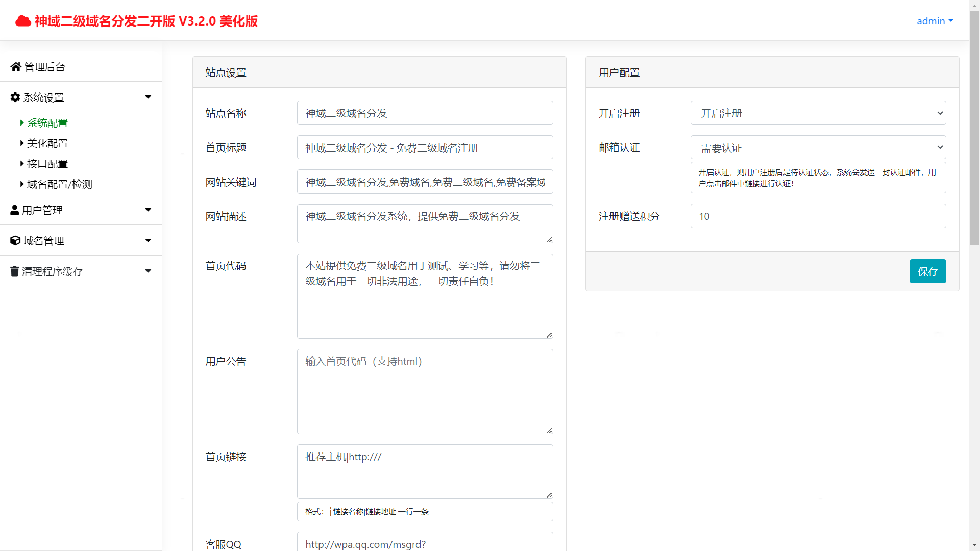Open the admin account dropdown

coord(935,21)
